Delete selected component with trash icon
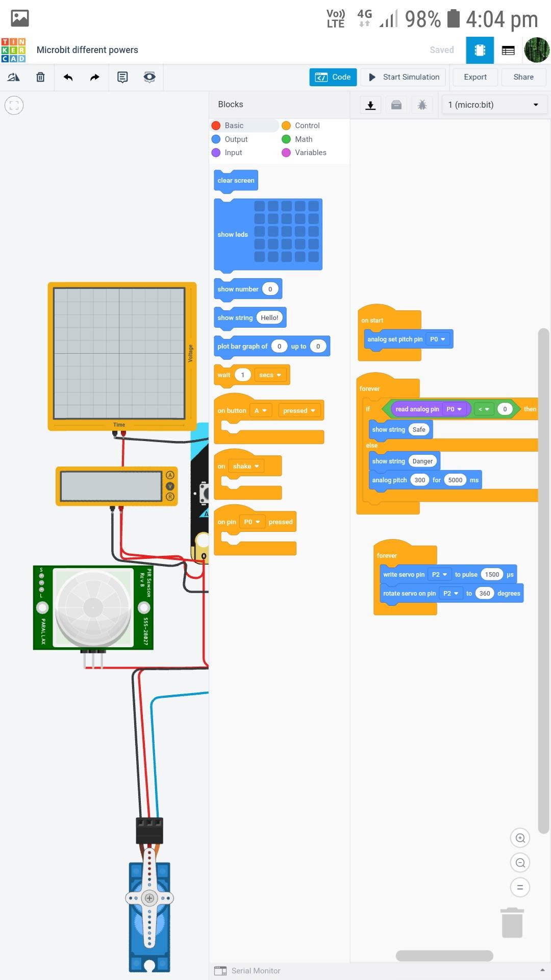 tap(40, 77)
